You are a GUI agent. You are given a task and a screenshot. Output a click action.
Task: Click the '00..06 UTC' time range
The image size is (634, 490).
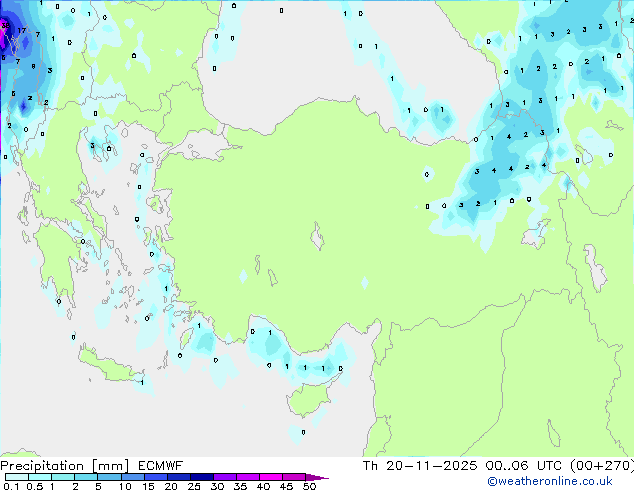[x=524, y=466]
